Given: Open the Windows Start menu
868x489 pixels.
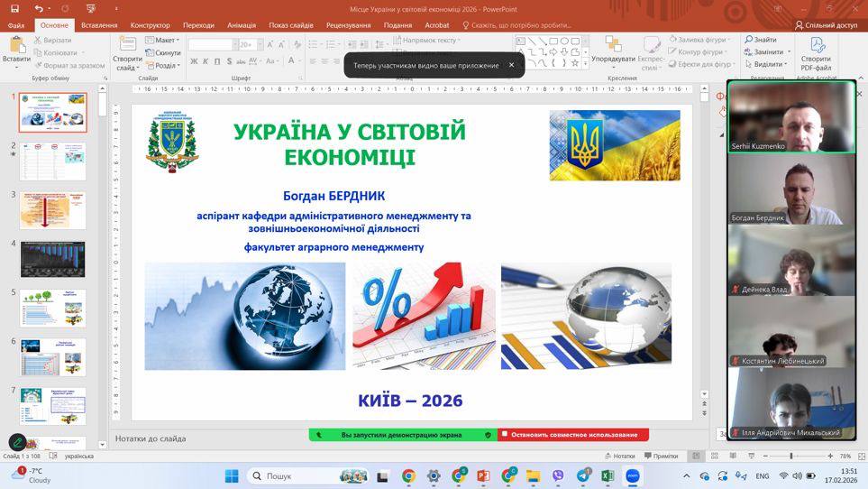Looking at the screenshot, I should tap(232, 475).
